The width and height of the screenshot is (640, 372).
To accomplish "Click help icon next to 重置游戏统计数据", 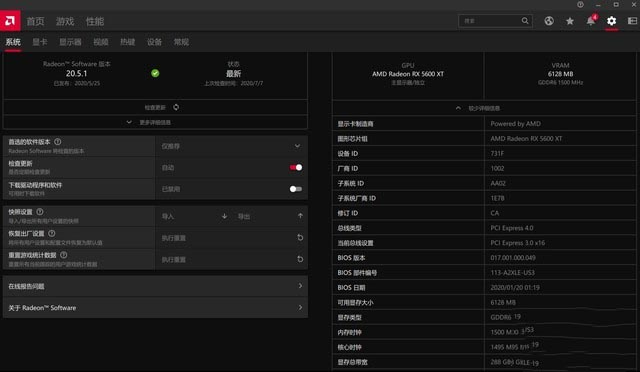I will point(64,255).
